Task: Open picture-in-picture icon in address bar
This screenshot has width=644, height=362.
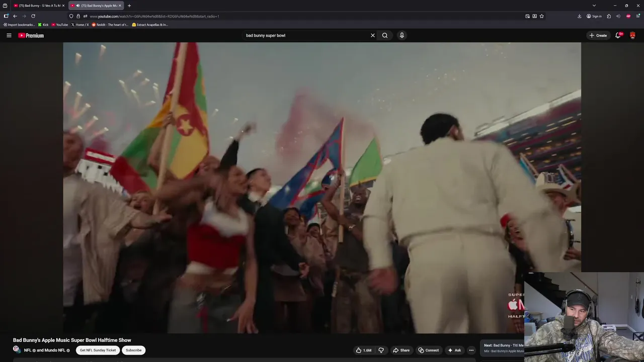Action: click(527, 16)
